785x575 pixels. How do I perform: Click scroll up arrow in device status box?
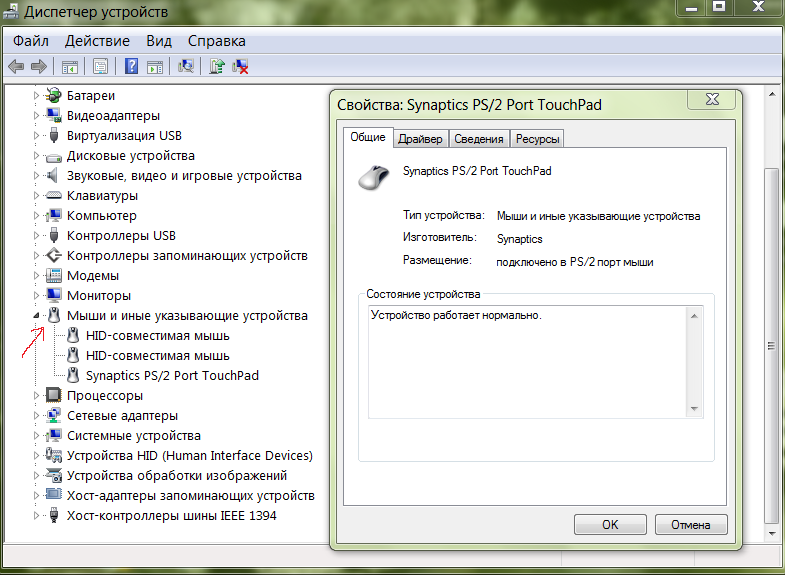pos(694,316)
